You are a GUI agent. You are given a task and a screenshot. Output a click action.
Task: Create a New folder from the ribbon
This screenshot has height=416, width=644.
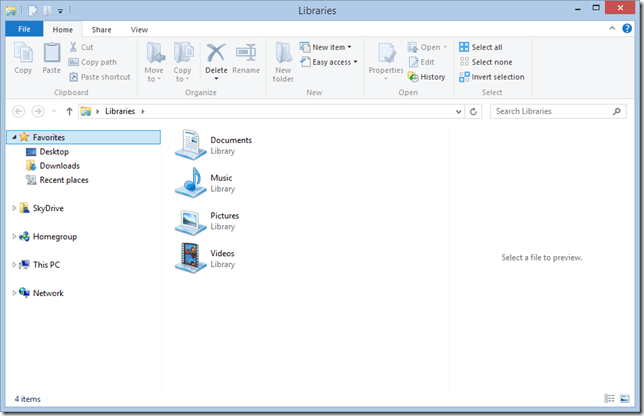tap(283, 62)
